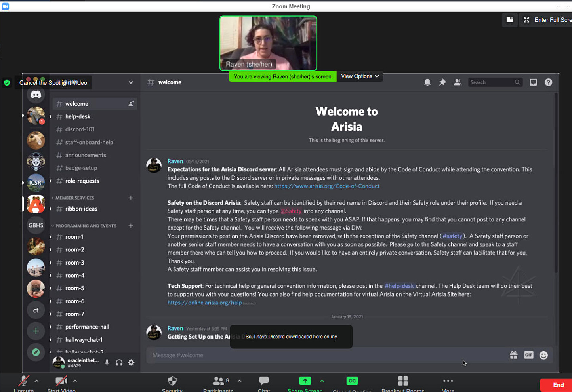Open the emoji picker in message box
Viewport: 572px width, 392px height.
coord(543,355)
